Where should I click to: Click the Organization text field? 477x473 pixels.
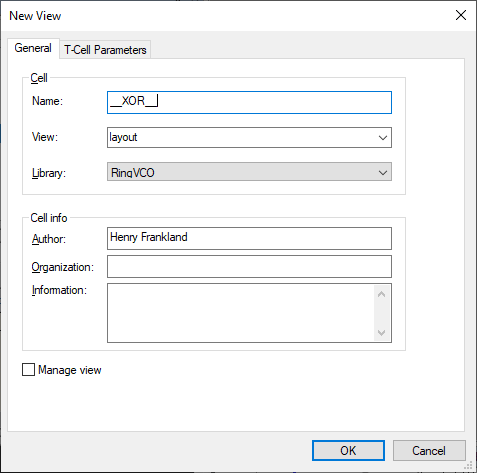tap(249, 266)
